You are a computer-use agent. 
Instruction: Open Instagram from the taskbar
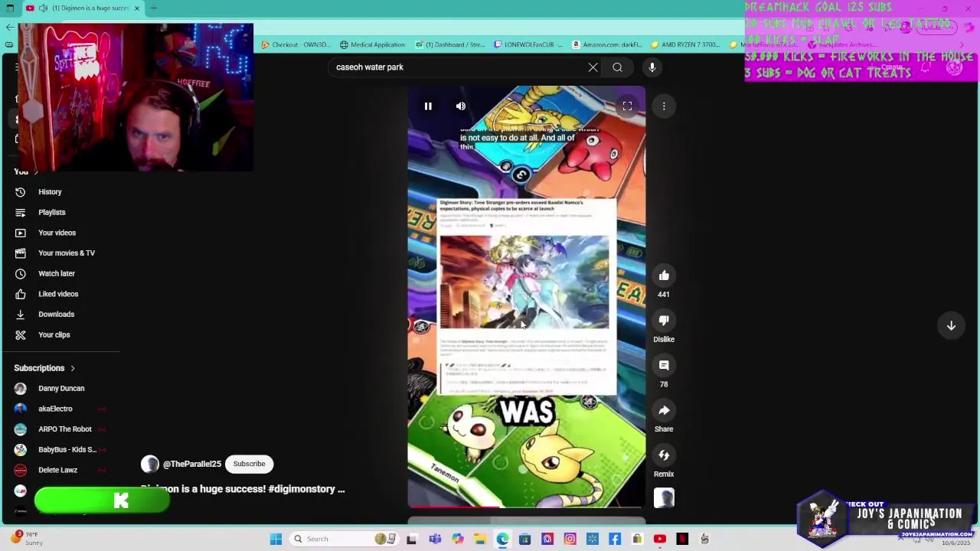(570, 539)
